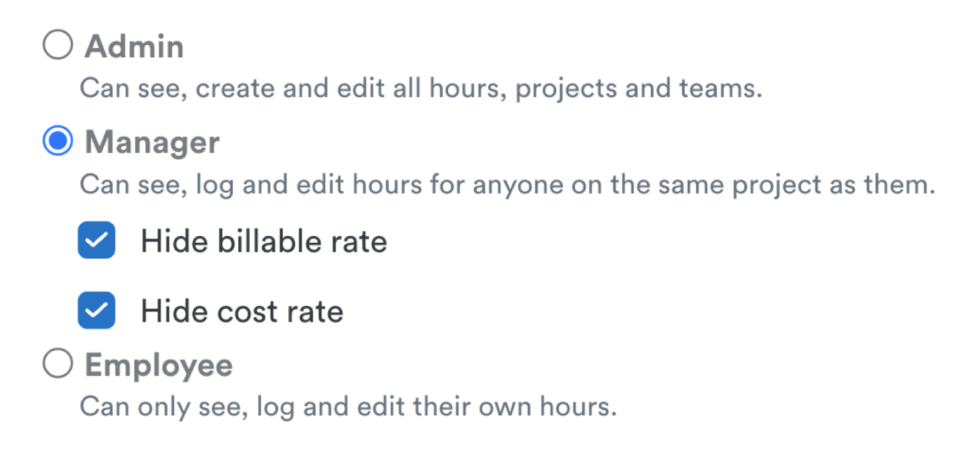Click the white checkmark beside Hide billable rate
This screenshot has height=472, width=980.
click(x=97, y=240)
